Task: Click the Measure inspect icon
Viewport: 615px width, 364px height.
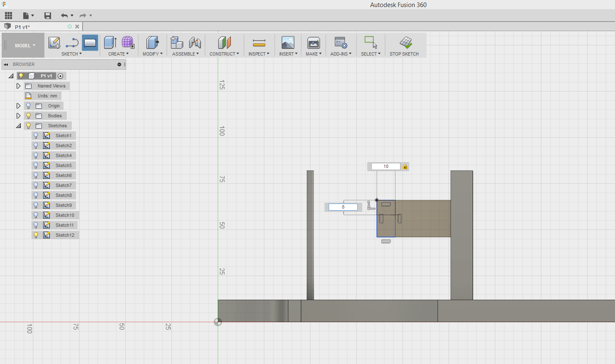Action: 259,43
